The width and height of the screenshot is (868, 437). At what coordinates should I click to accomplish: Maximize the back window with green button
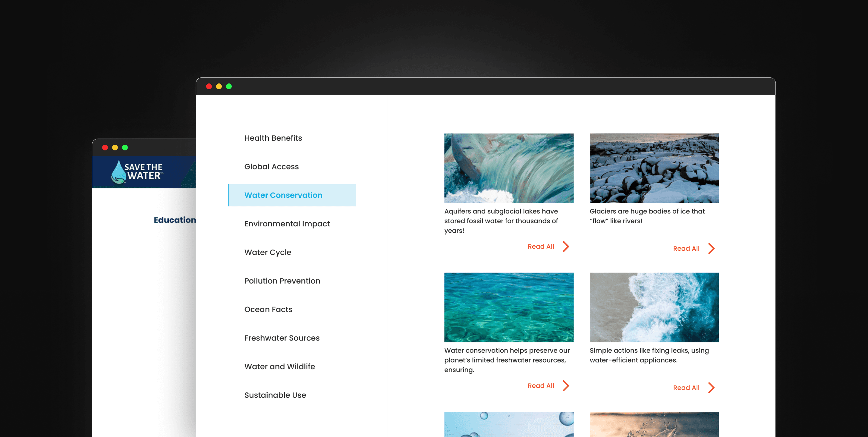(125, 148)
